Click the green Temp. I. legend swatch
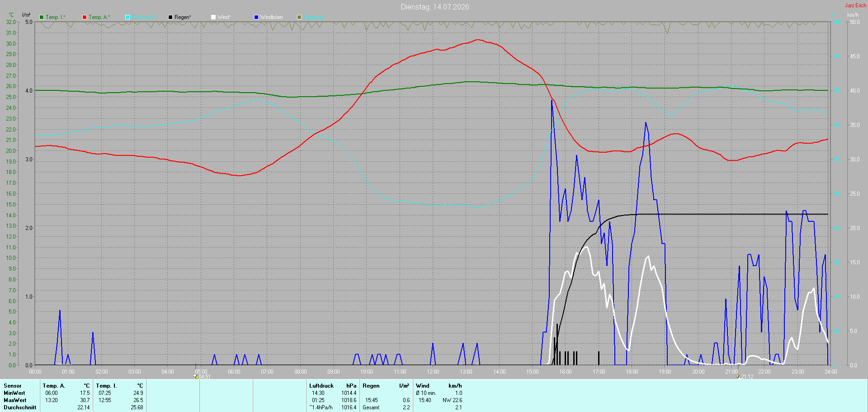Screen dimensions: 868x412 point(42,17)
